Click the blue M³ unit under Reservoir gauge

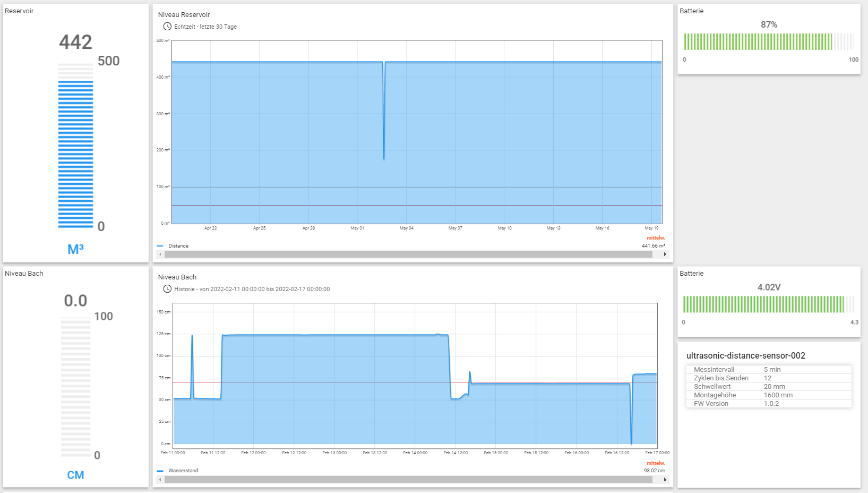pyautogui.click(x=75, y=249)
